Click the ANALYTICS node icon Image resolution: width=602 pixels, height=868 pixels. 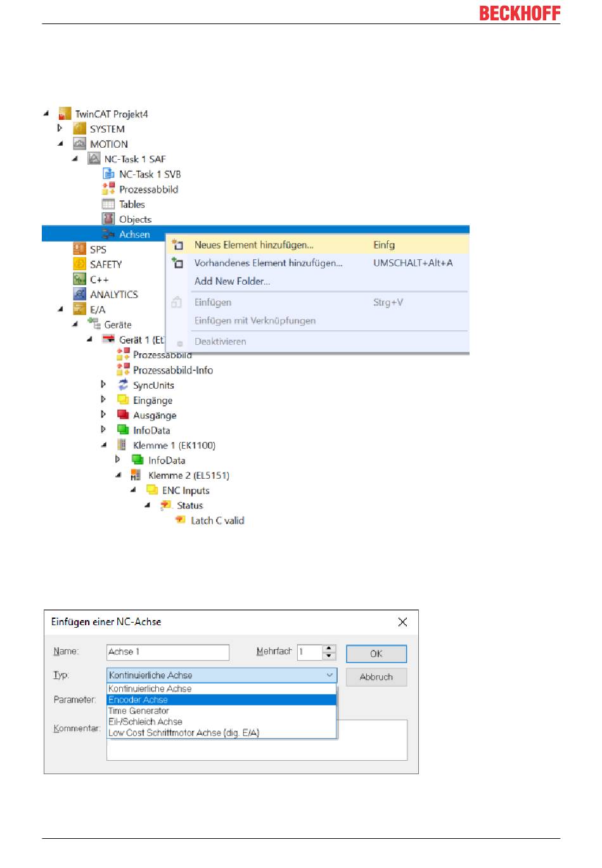tap(79, 294)
